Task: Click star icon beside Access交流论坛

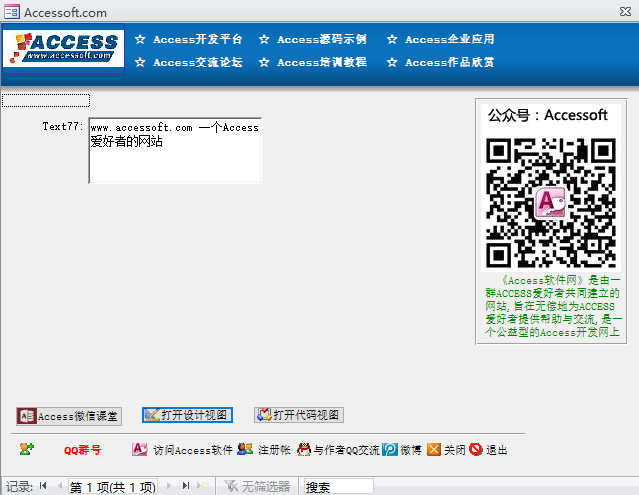Action: pos(140,62)
